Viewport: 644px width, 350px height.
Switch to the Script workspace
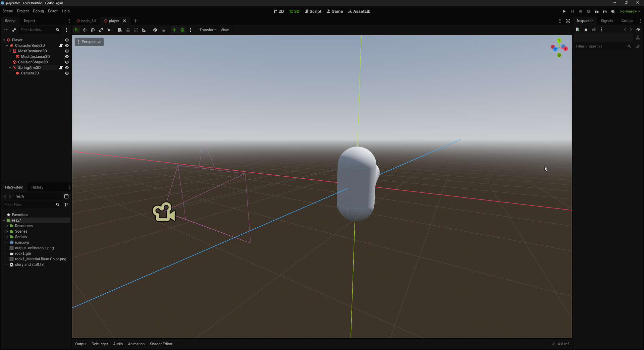pos(313,11)
